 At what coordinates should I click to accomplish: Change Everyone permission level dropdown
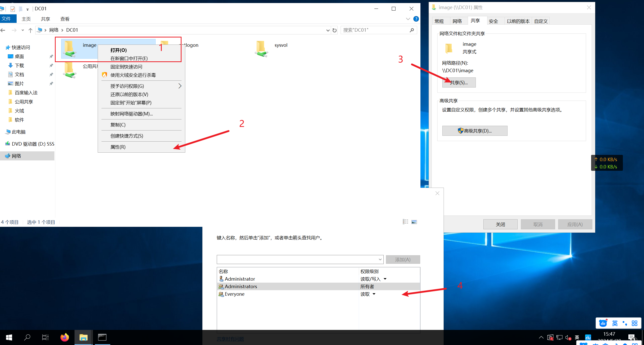(374, 294)
